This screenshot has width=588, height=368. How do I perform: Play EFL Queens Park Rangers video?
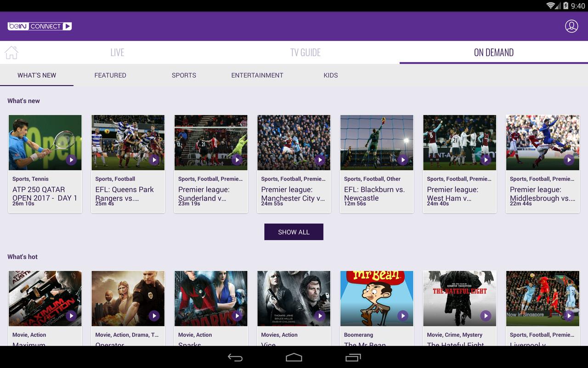pyautogui.click(x=154, y=160)
